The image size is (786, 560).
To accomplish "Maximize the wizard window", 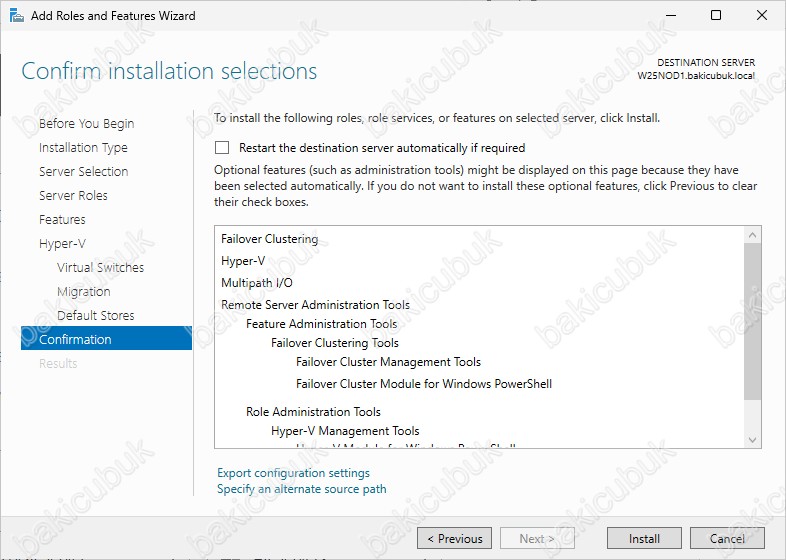I will pyautogui.click(x=716, y=15).
